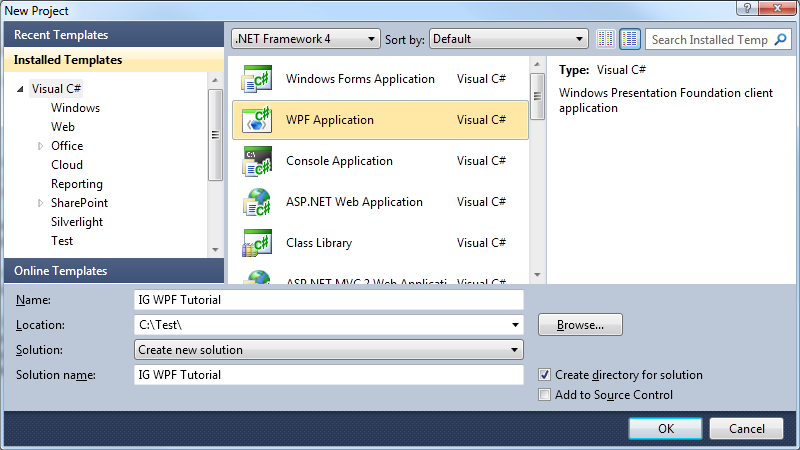800x450 pixels.
Task: Click the dialog help question mark button
Action: point(747,8)
